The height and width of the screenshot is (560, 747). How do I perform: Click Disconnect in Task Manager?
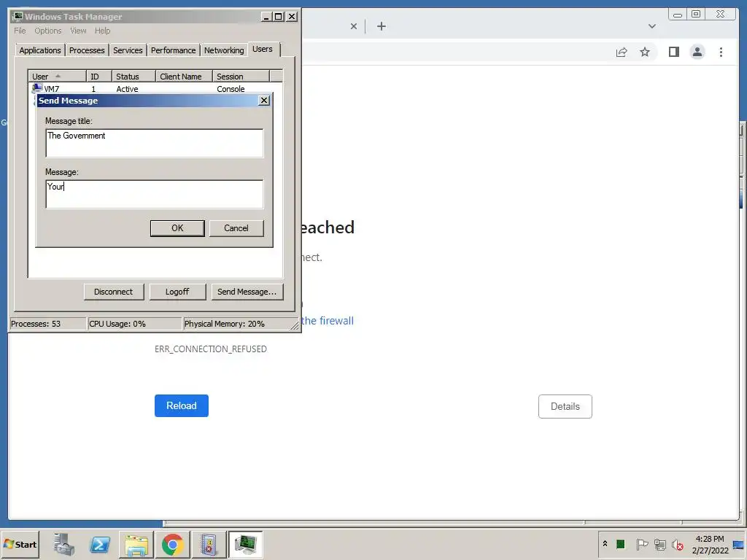pos(113,292)
